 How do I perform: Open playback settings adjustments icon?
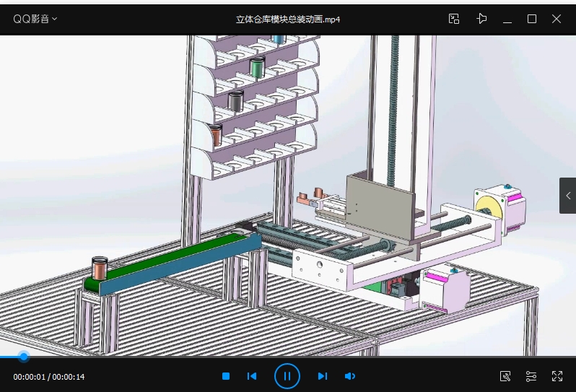point(531,376)
